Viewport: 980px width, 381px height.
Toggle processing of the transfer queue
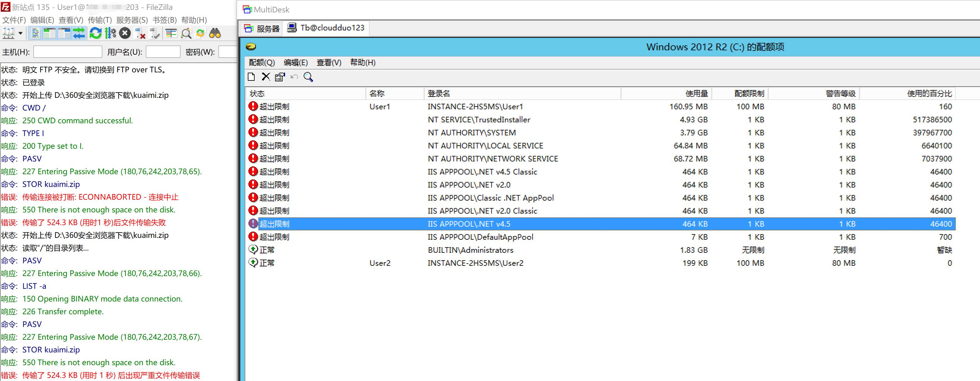[110, 34]
